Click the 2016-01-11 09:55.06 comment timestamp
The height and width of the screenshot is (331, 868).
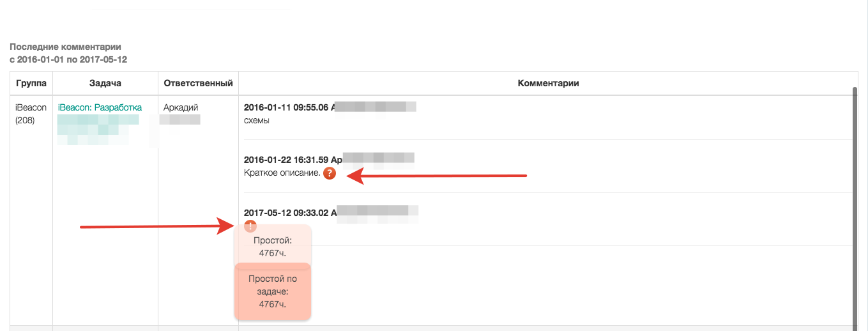(286, 107)
